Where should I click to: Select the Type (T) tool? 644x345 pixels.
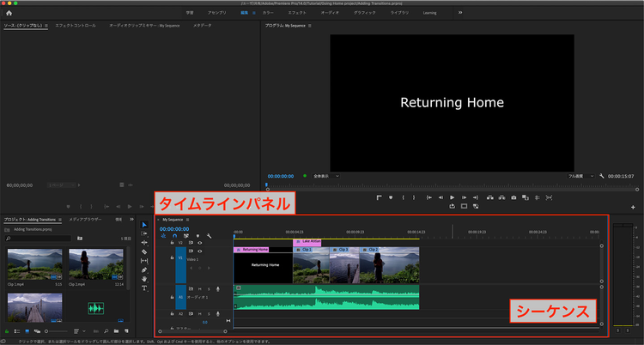click(144, 288)
